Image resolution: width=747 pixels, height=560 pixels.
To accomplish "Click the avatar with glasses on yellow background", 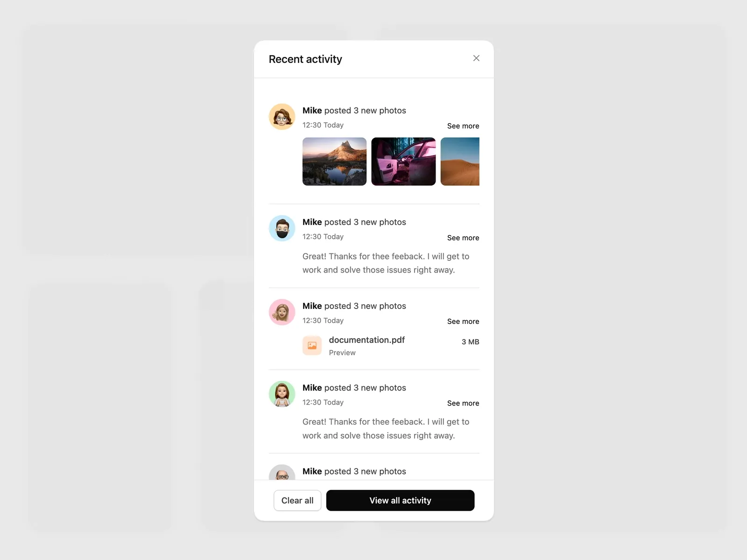I will point(282,117).
